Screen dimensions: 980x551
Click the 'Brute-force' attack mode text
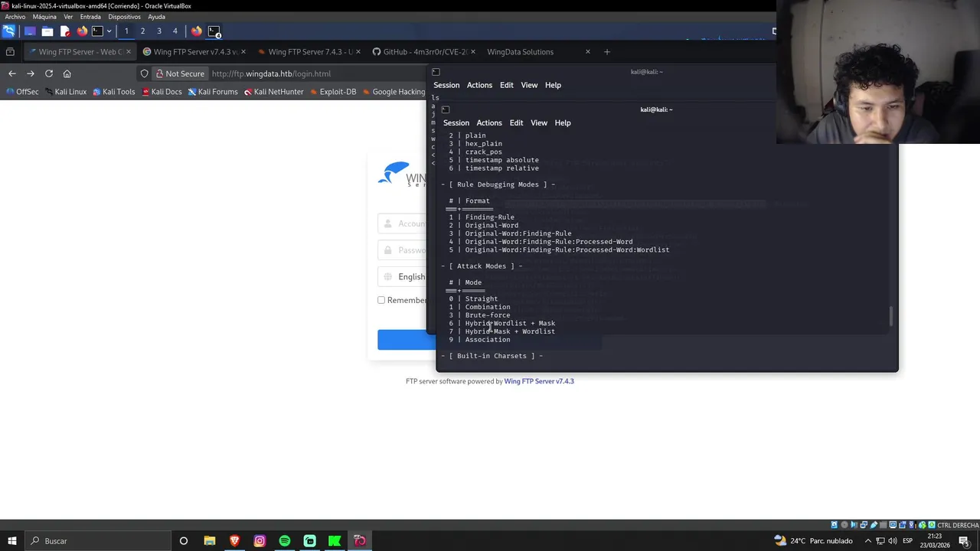(x=488, y=315)
